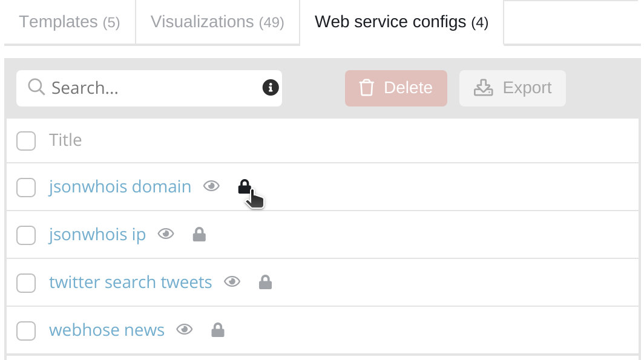Click the eye icon beside jsonwhois domain
Image resolution: width=644 pixels, height=360 pixels.
[211, 186]
